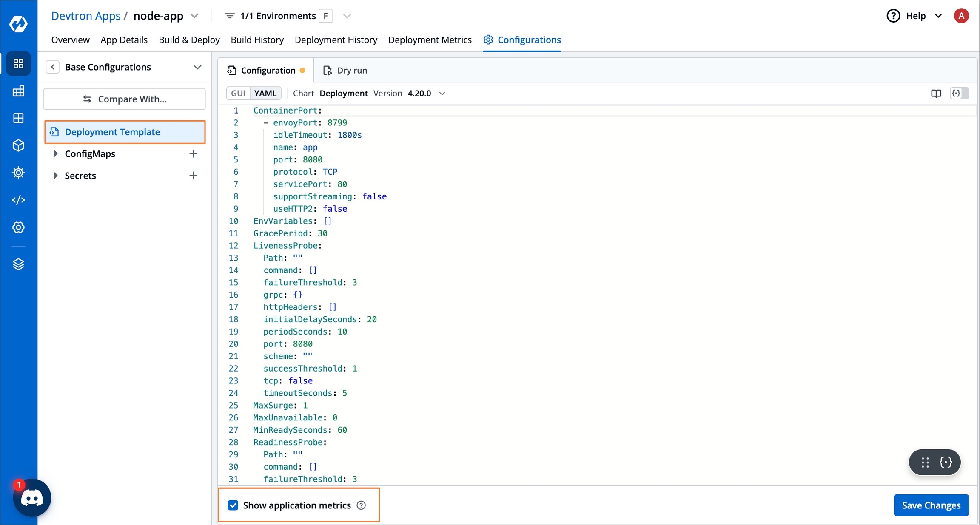The height and width of the screenshot is (525, 980).
Task: Add a new ConfigMap with plus icon
Action: click(193, 154)
